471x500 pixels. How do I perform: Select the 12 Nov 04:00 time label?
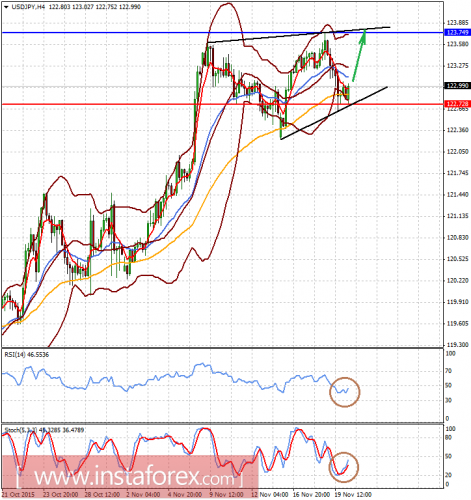pyautogui.click(x=270, y=494)
